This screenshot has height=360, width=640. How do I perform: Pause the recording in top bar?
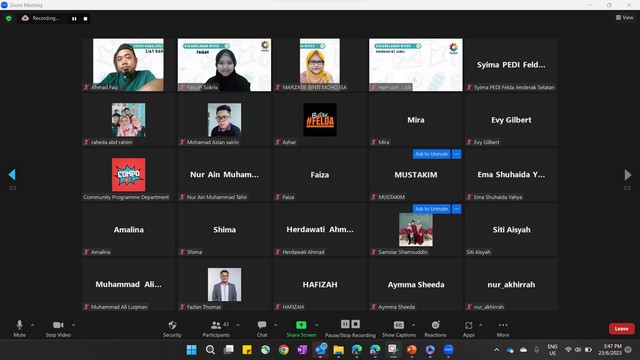click(74, 19)
